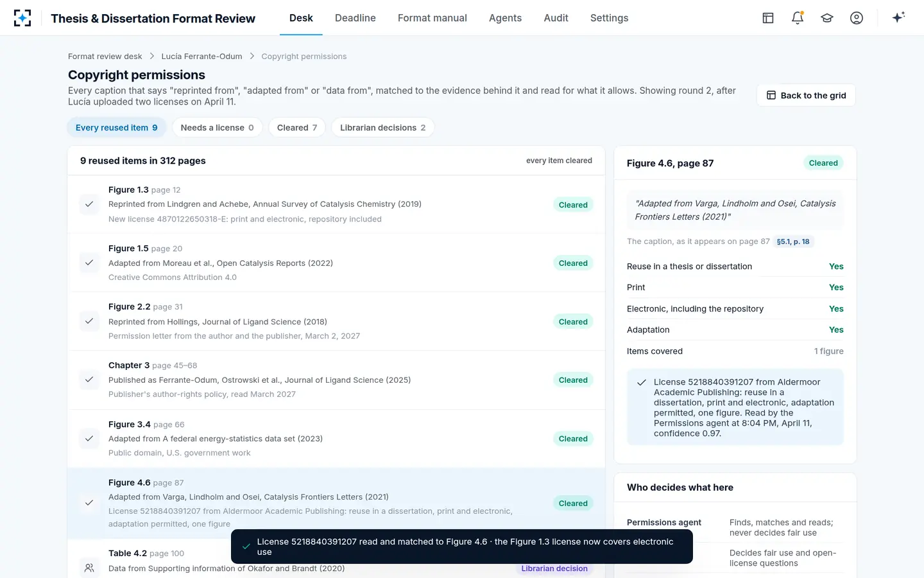The width and height of the screenshot is (924, 578).
Task: Show the Cleared filter
Action: tap(297, 127)
